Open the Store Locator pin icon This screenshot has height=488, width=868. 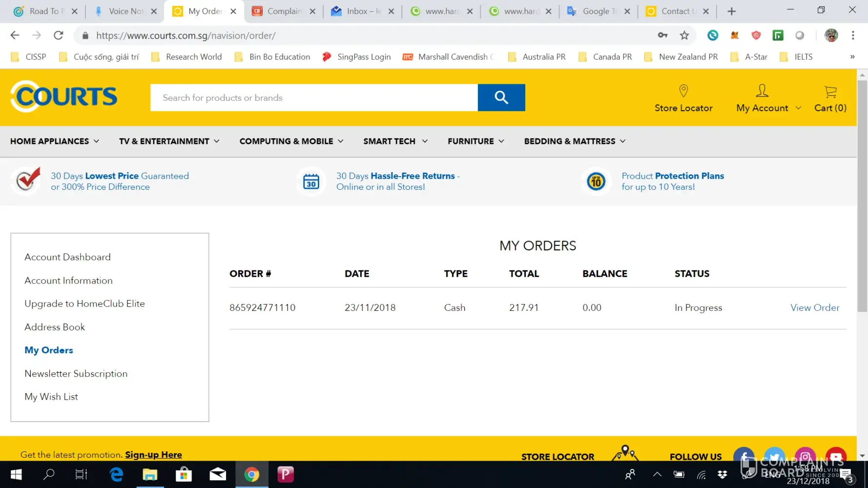tap(683, 91)
